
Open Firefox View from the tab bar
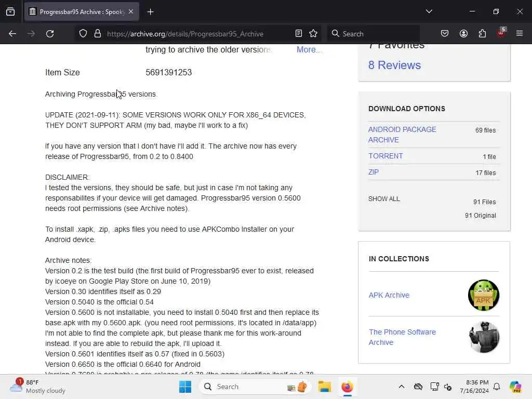[x=10, y=12]
